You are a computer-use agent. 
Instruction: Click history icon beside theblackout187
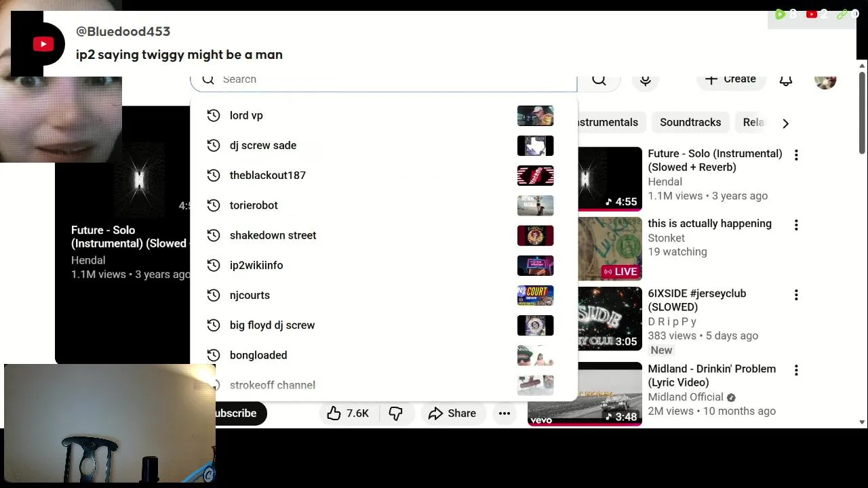(x=214, y=175)
